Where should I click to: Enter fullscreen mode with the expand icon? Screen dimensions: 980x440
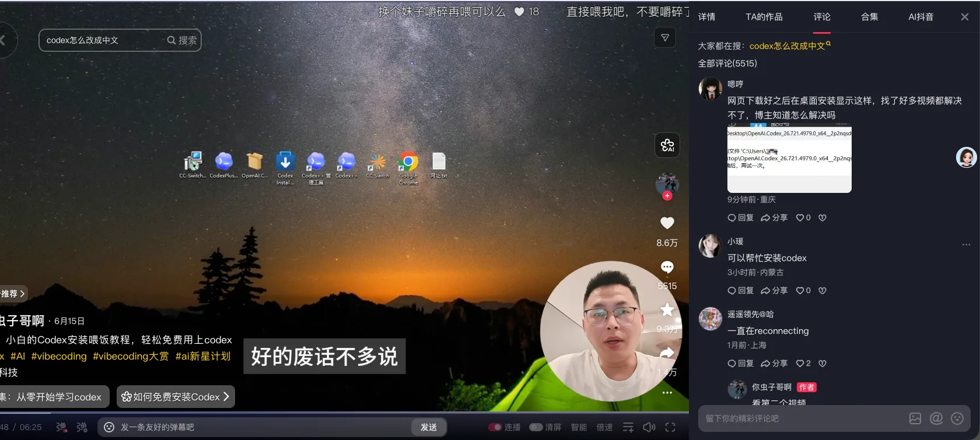(670, 427)
